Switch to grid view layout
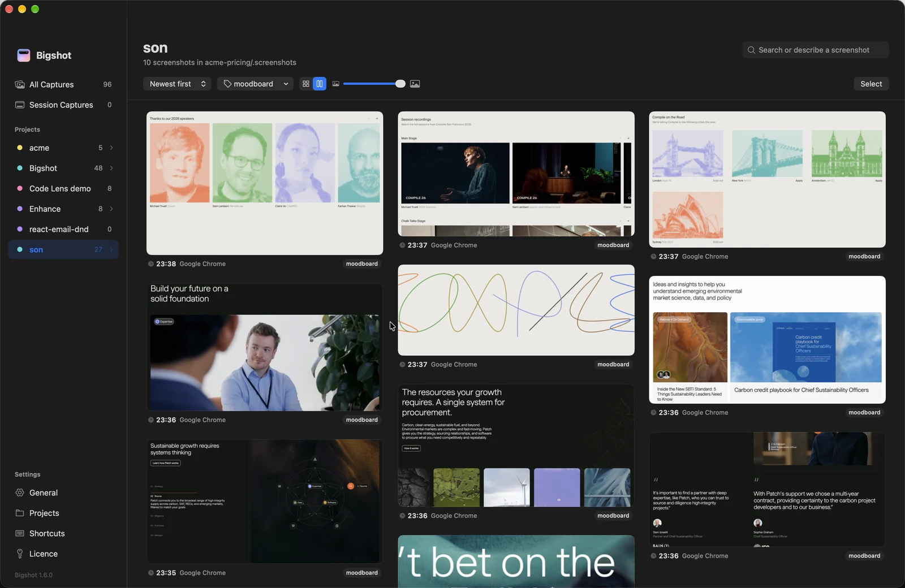Screen dimensions: 905x588 pyautogui.click(x=306, y=84)
